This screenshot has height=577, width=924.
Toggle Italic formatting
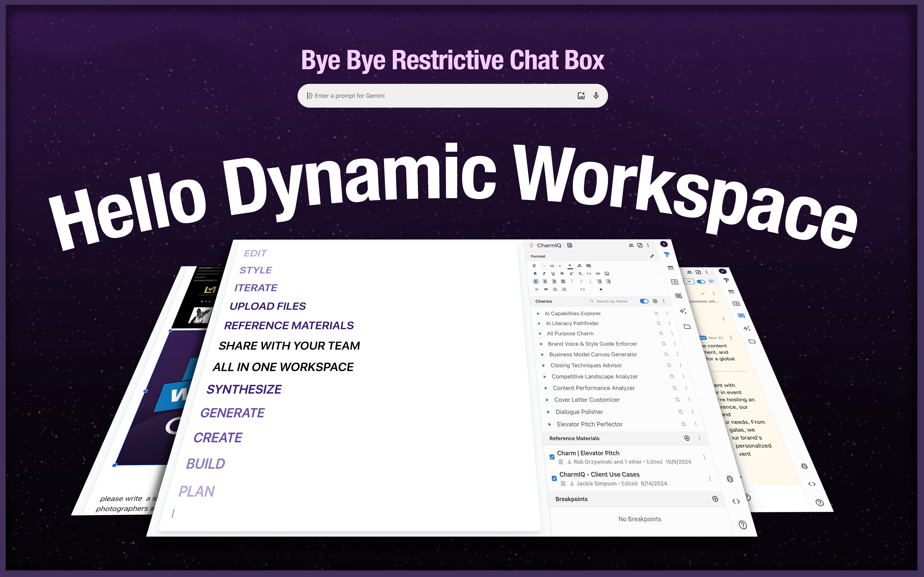pyautogui.click(x=544, y=274)
